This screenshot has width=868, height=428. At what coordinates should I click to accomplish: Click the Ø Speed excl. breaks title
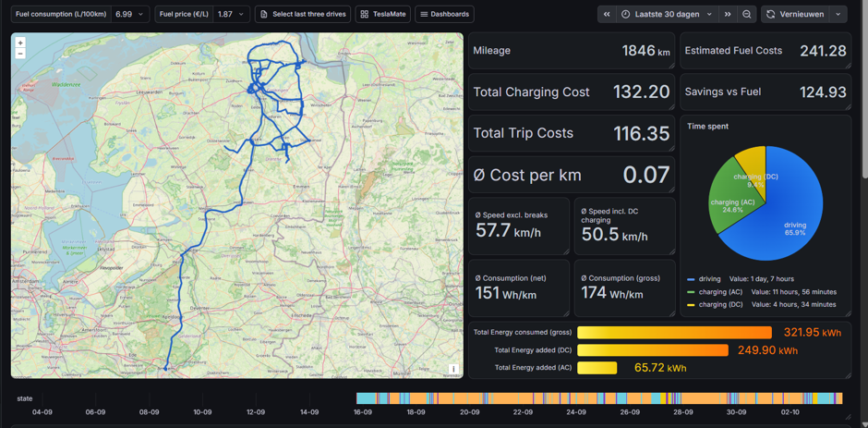(511, 215)
